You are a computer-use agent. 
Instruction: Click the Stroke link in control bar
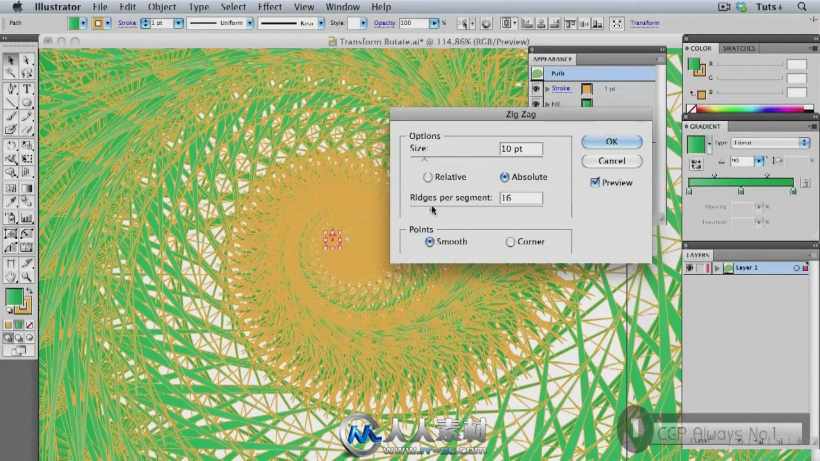coord(127,24)
